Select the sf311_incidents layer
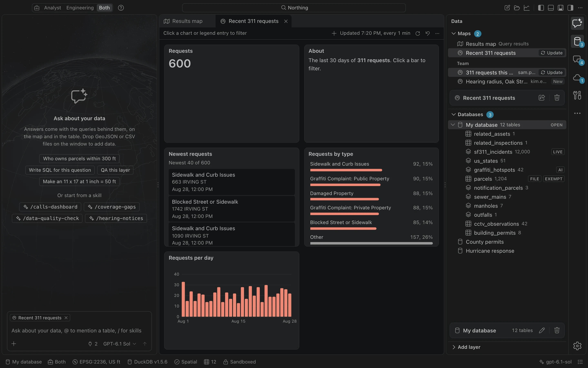588x368 pixels. (507, 152)
